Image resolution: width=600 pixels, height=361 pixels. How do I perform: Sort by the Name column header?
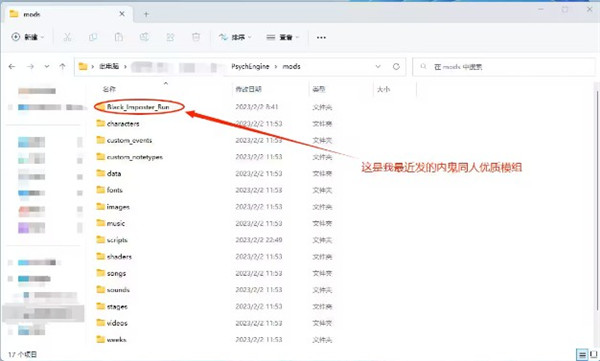(x=109, y=89)
